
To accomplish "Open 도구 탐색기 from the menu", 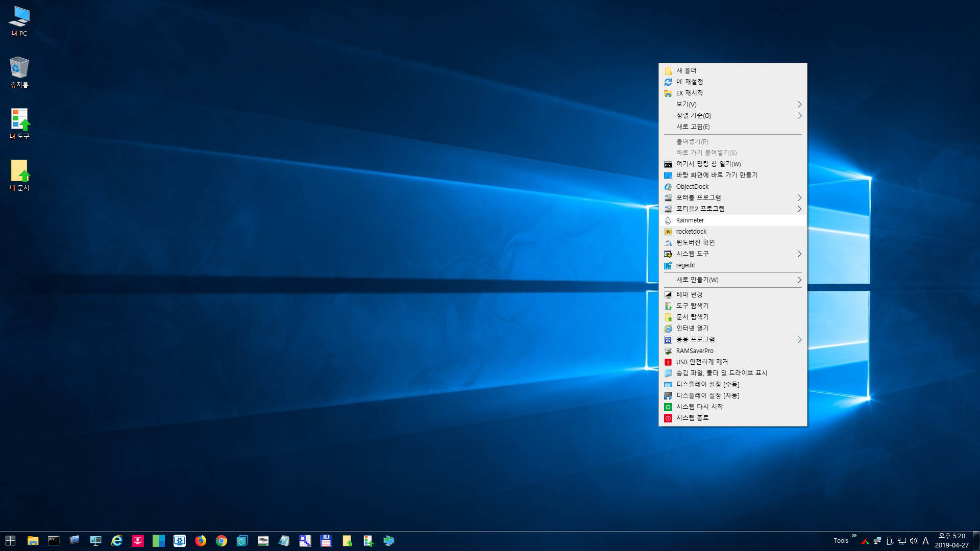I will [x=733, y=306].
